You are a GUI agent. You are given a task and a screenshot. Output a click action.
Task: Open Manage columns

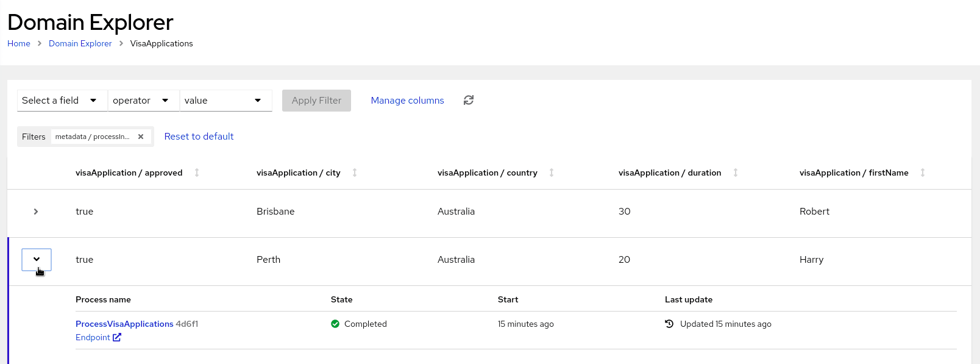(x=407, y=101)
